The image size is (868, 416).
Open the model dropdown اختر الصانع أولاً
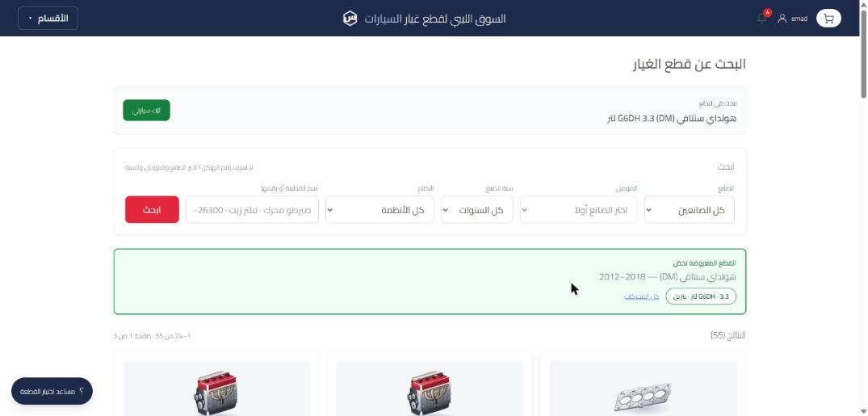tap(578, 210)
